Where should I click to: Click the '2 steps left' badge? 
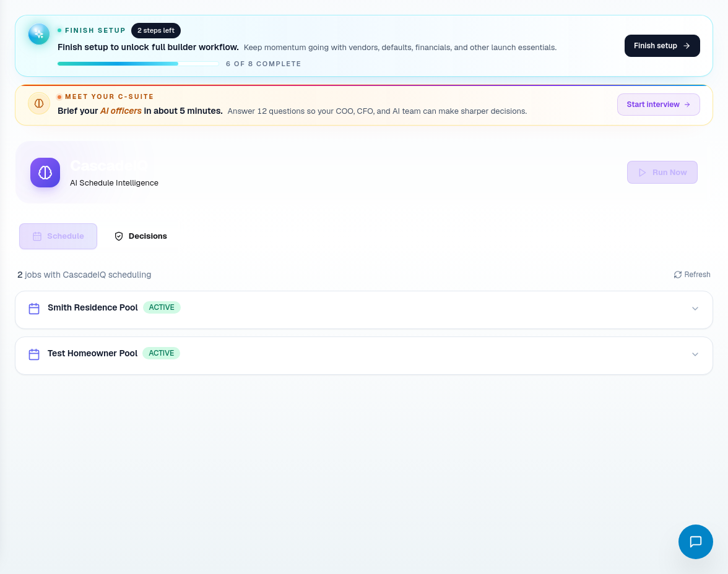coord(156,31)
